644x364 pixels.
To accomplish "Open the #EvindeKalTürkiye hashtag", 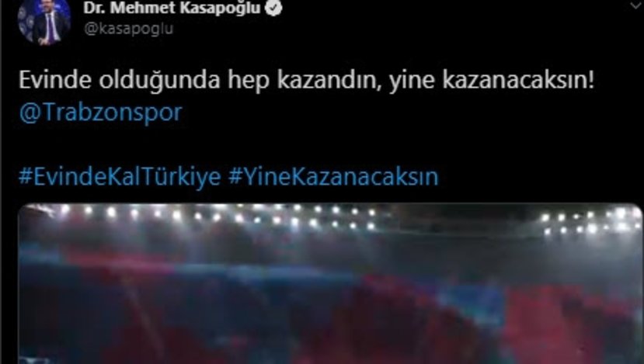I will click(x=120, y=177).
